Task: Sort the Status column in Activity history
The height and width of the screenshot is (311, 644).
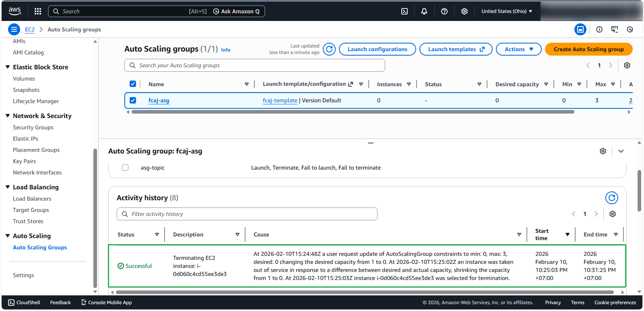Action: (x=157, y=234)
